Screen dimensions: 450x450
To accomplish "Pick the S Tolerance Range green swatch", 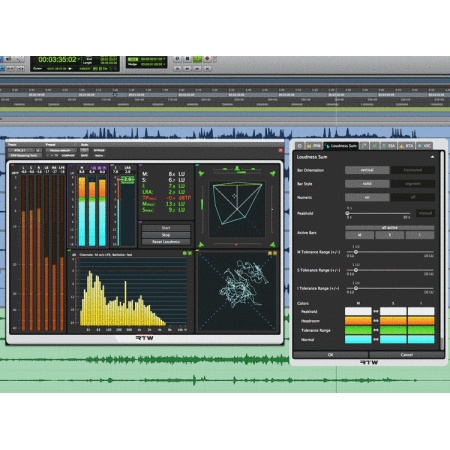I will [x=393, y=330].
